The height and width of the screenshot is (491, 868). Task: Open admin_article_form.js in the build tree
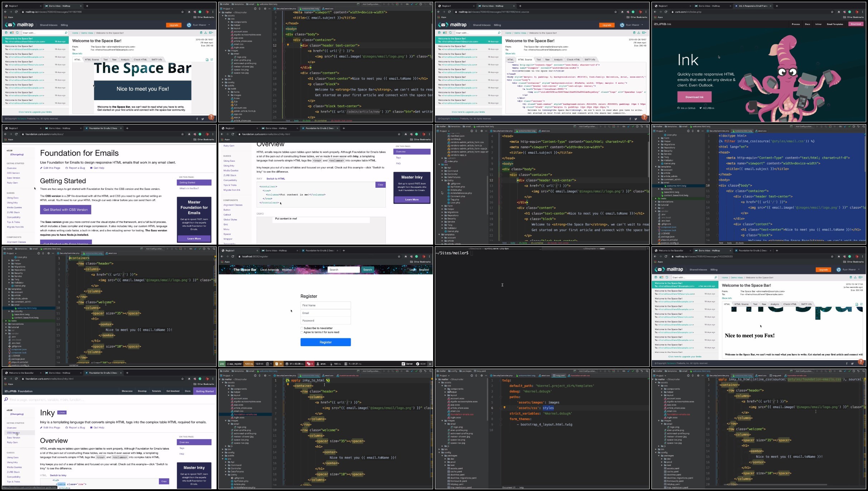[244, 111]
